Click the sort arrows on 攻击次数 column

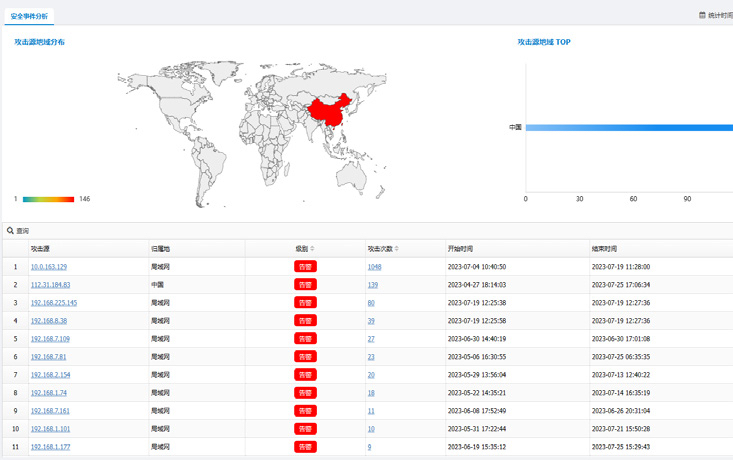coord(397,249)
